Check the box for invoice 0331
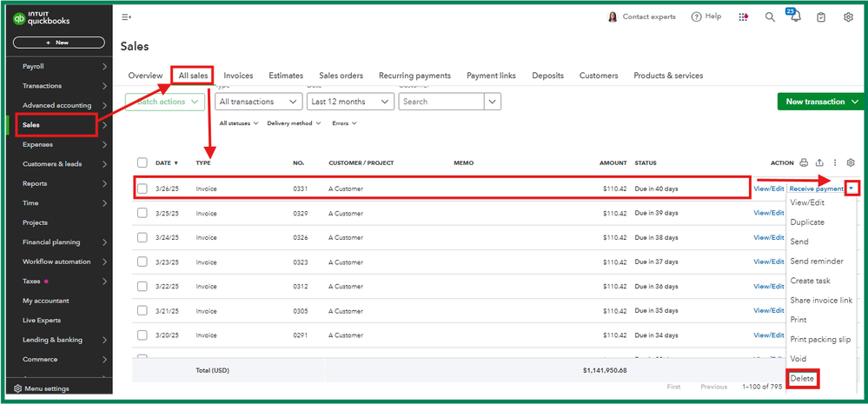Image resolution: width=868 pixels, height=404 pixels. click(142, 189)
